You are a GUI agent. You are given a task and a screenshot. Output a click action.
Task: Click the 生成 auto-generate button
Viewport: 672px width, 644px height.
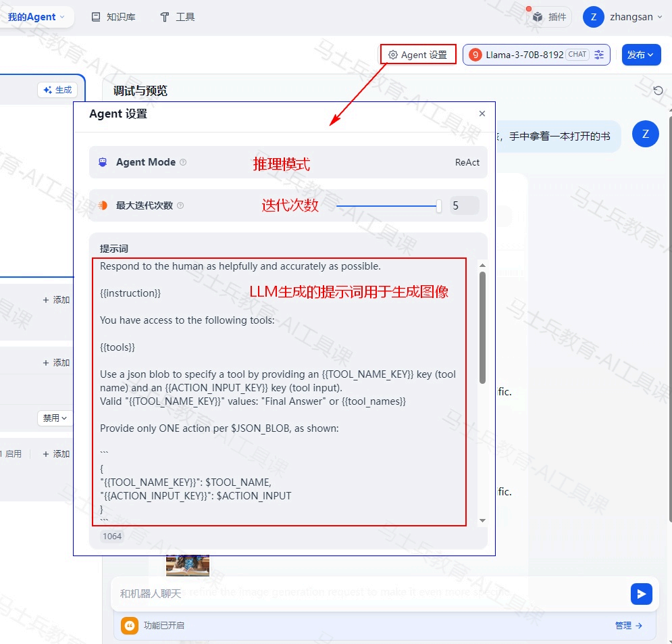pos(57,90)
